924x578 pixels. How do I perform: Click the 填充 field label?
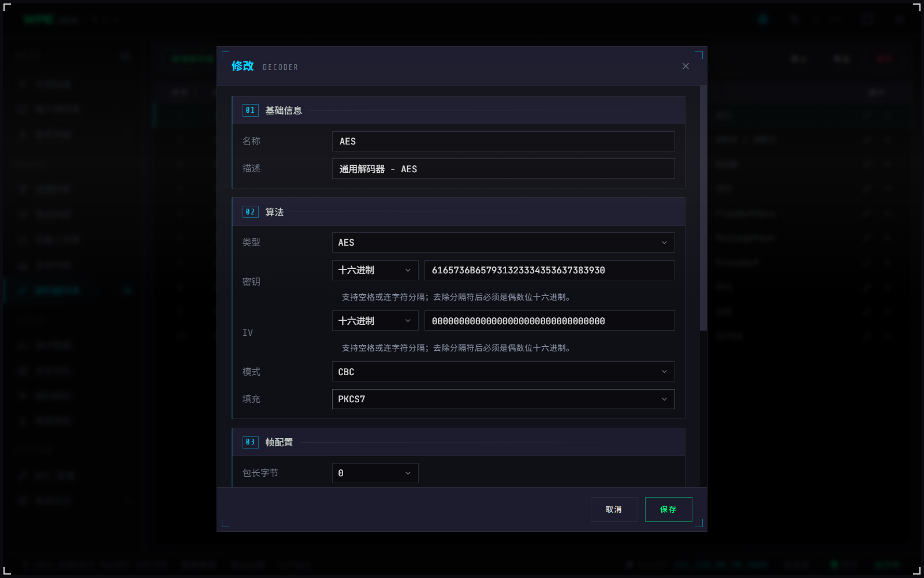[x=251, y=399]
